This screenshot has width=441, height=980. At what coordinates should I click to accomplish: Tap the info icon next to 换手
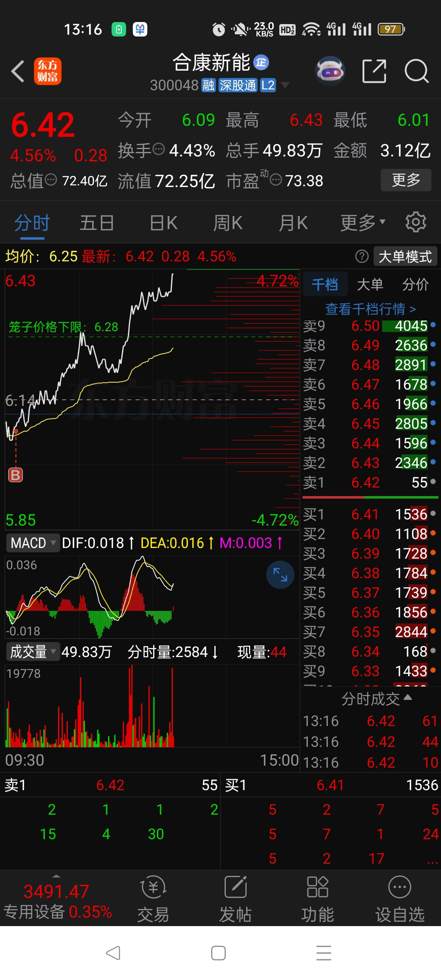[x=158, y=149]
